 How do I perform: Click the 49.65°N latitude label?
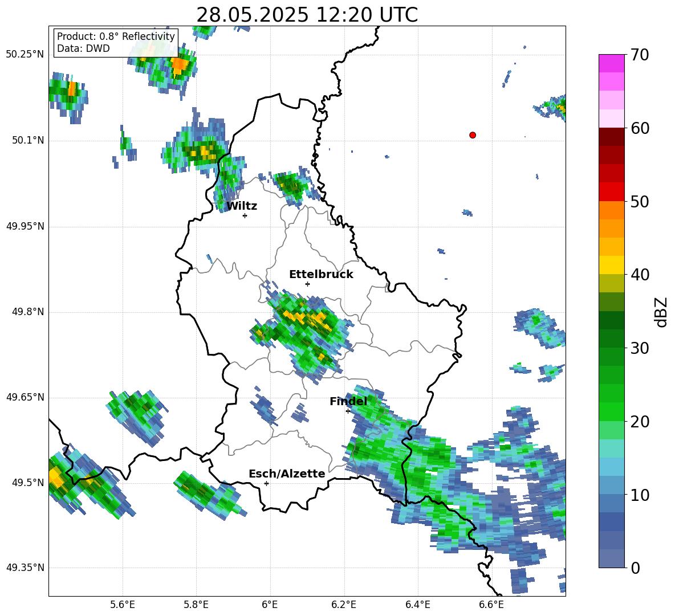coord(25,397)
